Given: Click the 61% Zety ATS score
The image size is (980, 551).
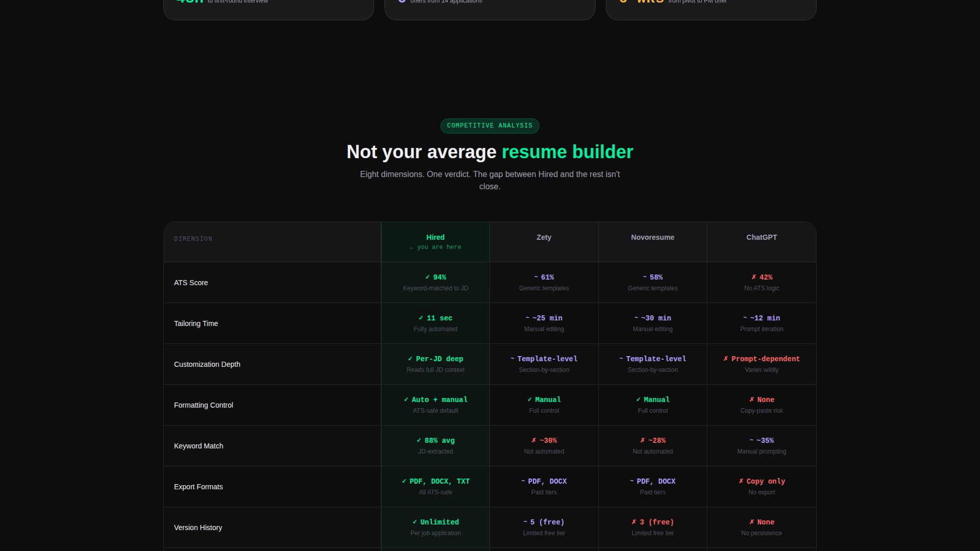Looking at the screenshot, I should [x=544, y=277].
